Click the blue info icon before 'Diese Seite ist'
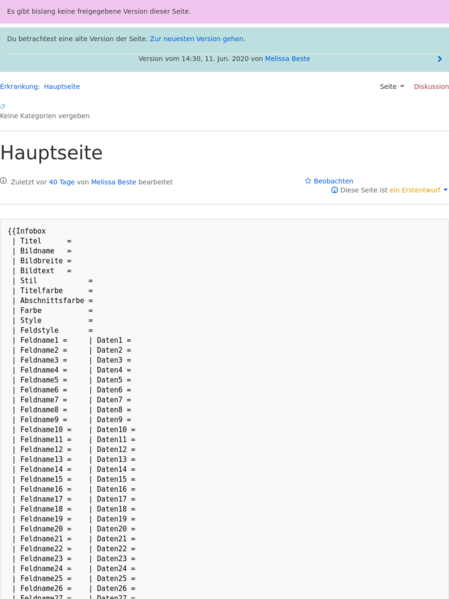 point(334,190)
